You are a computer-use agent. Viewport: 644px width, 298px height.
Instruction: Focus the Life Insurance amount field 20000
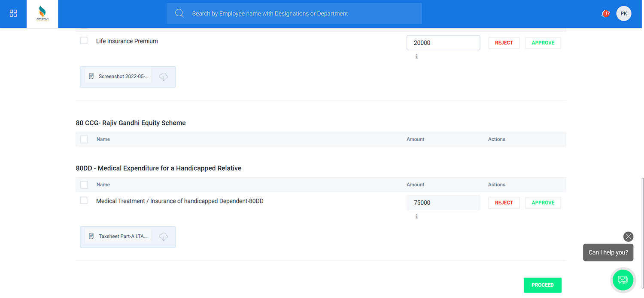click(443, 43)
